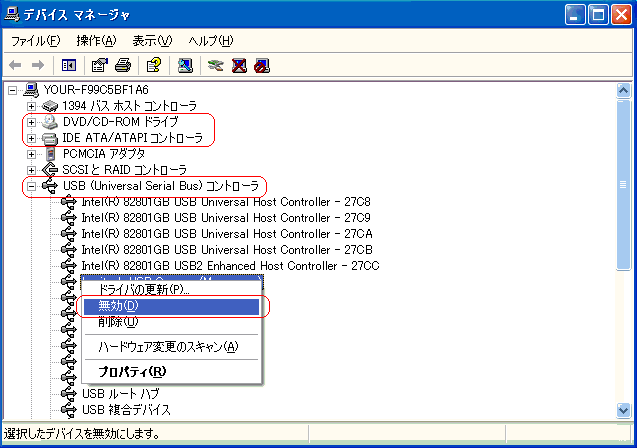Expand the IDE ATA/ATAPI コントローラ node
Screen dimensions: 637x448
click(31, 139)
